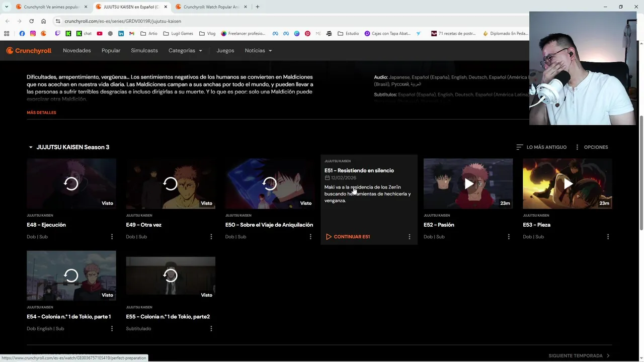The image size is (644, 362).
Task: Open Freelancer profesional bookmark
Action: pyautogui.click(x=243, y=34)
